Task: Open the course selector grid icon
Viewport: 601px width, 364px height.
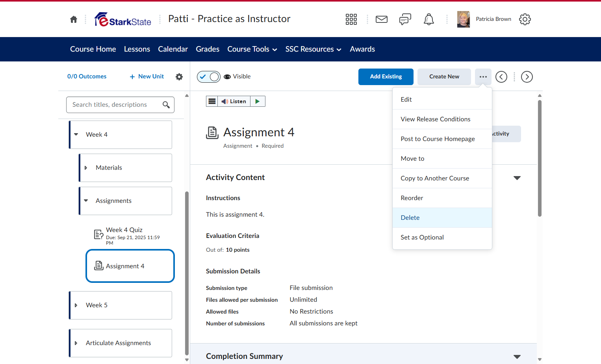Action: pyautogui.click(x=351, y=19)
